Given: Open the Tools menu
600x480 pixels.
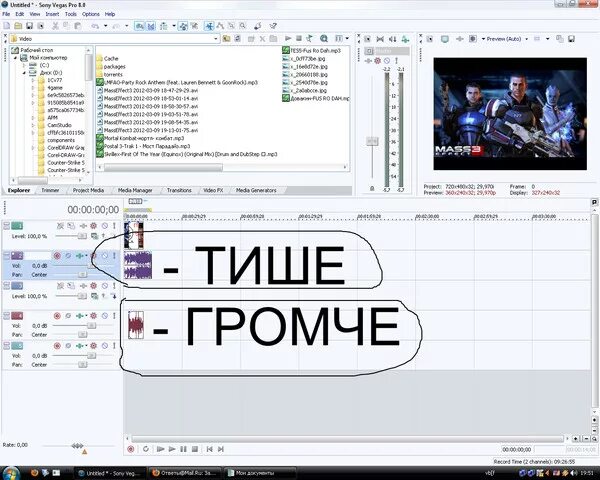Looking at the screenshot, I should 70,14.
